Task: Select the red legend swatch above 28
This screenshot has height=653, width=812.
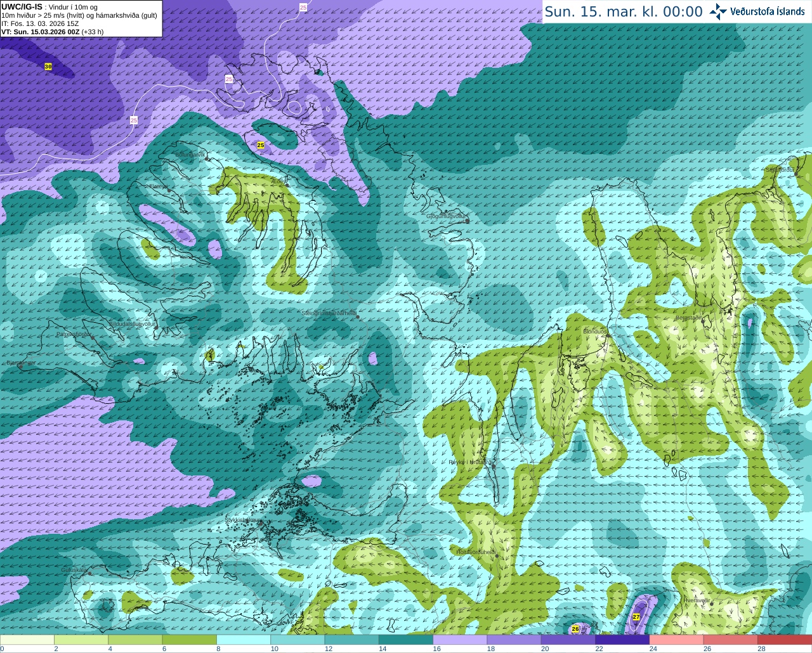Action: [x=785, y=640]
